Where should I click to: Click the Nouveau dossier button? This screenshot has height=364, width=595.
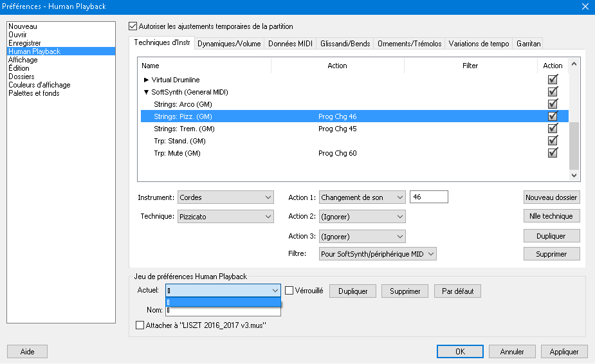[x=551, y=197]
